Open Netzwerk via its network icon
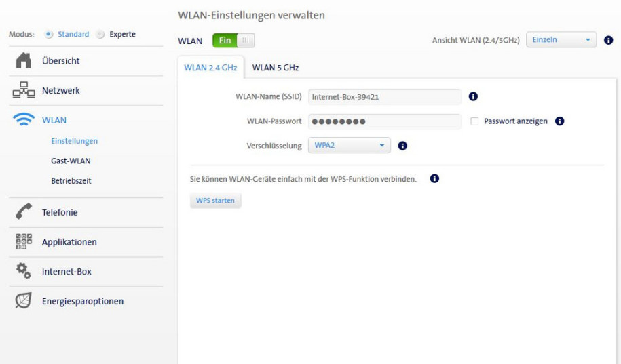Image resolution: width=621 pixels, height=364 pixels. point(23,90)
